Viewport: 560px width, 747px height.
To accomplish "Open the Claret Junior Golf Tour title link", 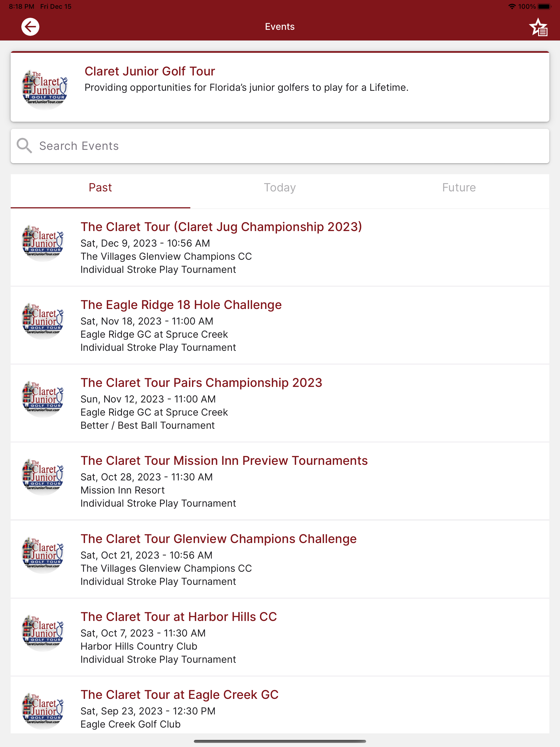I will pyautogui.click(x=150, y=71).
